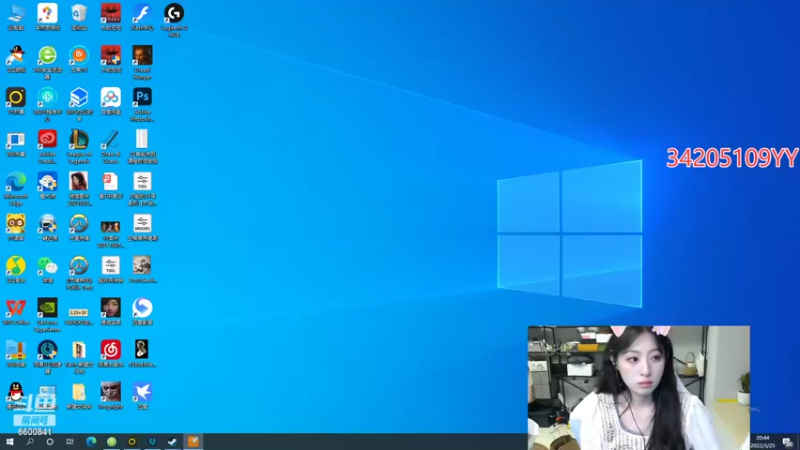Viewport: 800px width, 450px height.
Task: Open the Baidu Netdisk desktop shortcut
Action: (110, 101)
